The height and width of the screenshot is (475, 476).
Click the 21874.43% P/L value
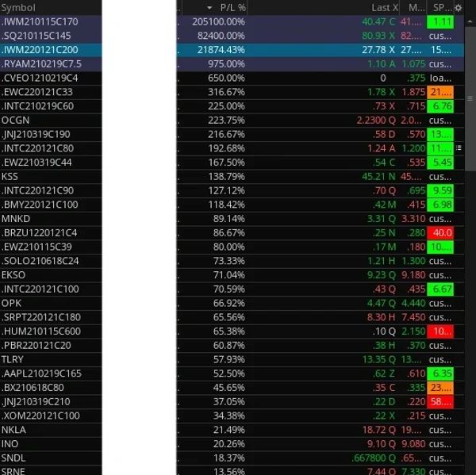[221, 50]
